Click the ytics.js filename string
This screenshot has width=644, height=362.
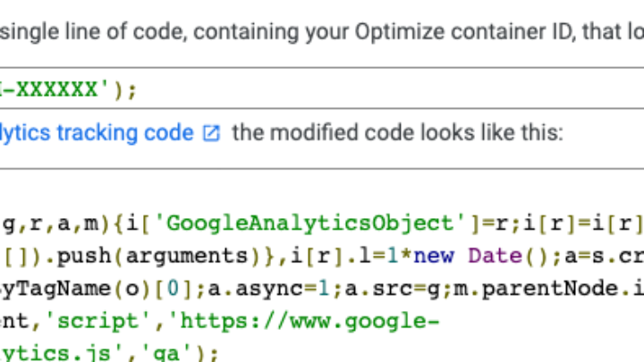55,353
